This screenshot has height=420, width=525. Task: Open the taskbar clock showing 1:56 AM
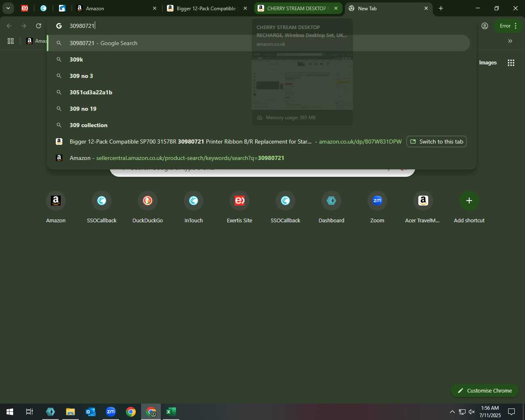pos(490,412)
